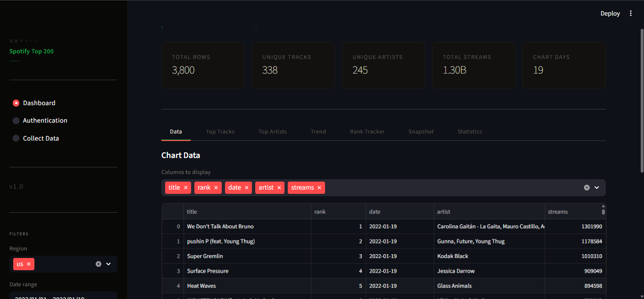Open the app overflow three-dot menu
The height and width of the screenshot is (299, 644).
coord(631,13)
